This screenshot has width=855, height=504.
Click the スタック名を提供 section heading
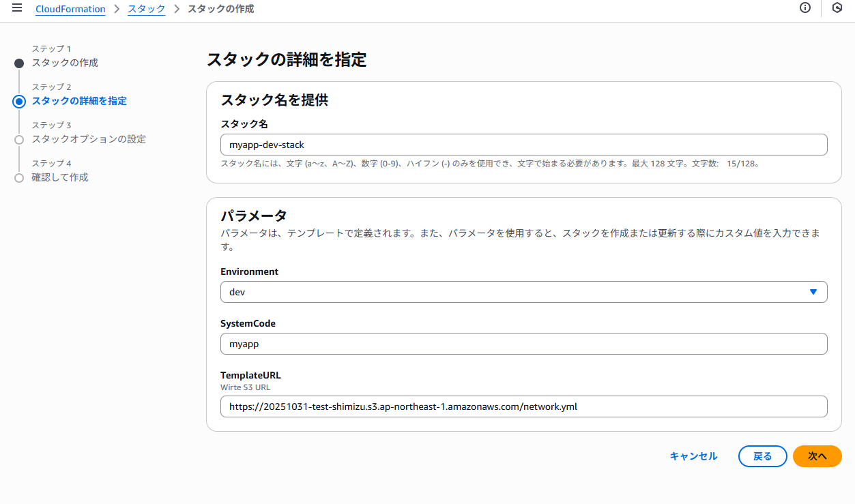point(274,100)
